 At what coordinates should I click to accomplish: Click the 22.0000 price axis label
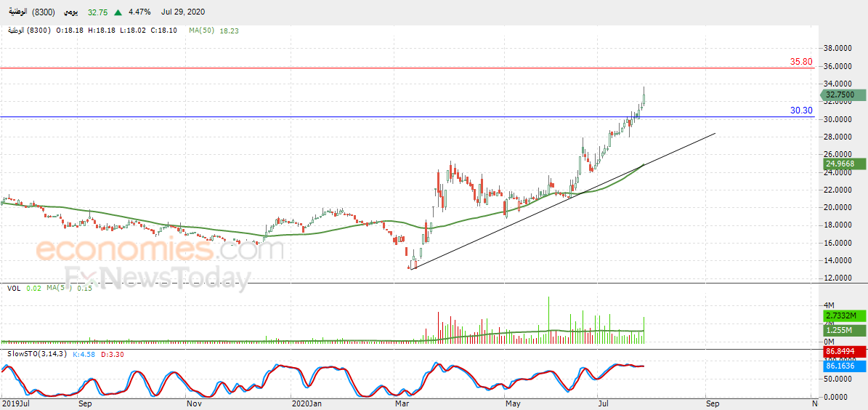[x=838, y=190]
